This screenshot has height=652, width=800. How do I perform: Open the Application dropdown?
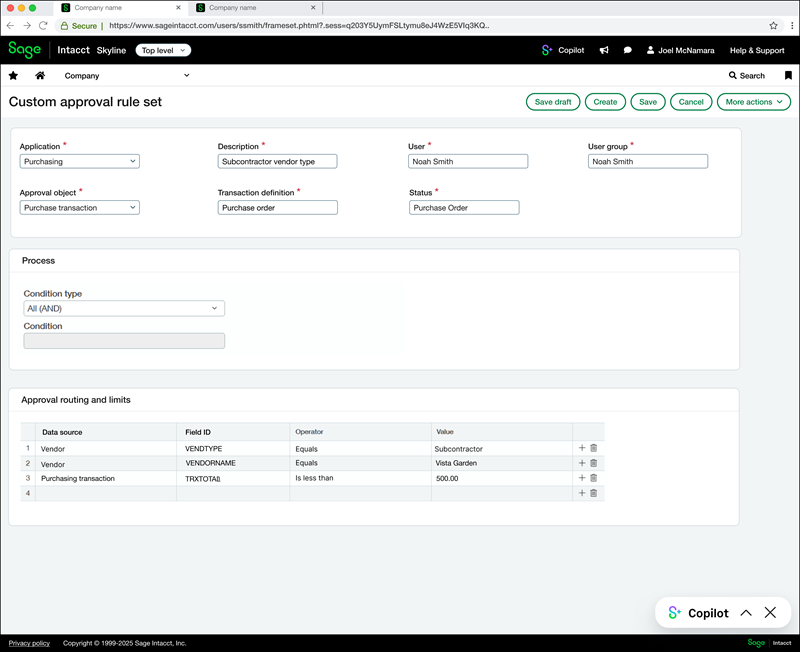coord(80,161)
